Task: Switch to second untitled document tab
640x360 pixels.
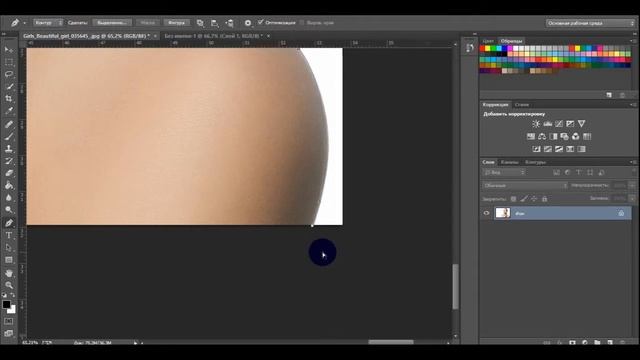Action: tap(213, 36)
